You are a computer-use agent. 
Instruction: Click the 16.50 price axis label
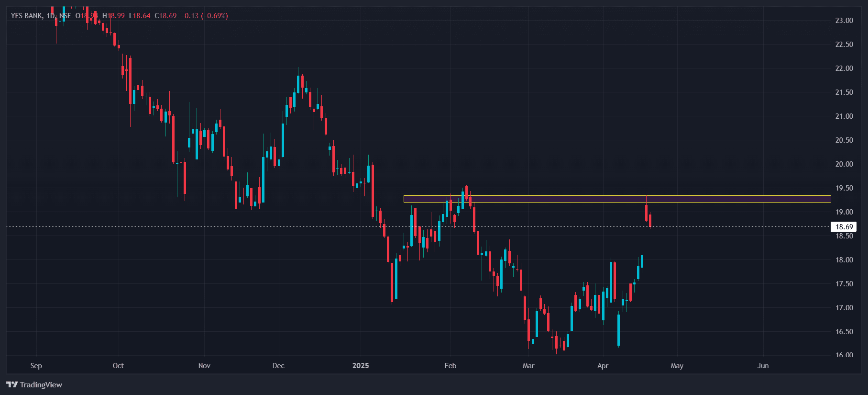[844, 332]
